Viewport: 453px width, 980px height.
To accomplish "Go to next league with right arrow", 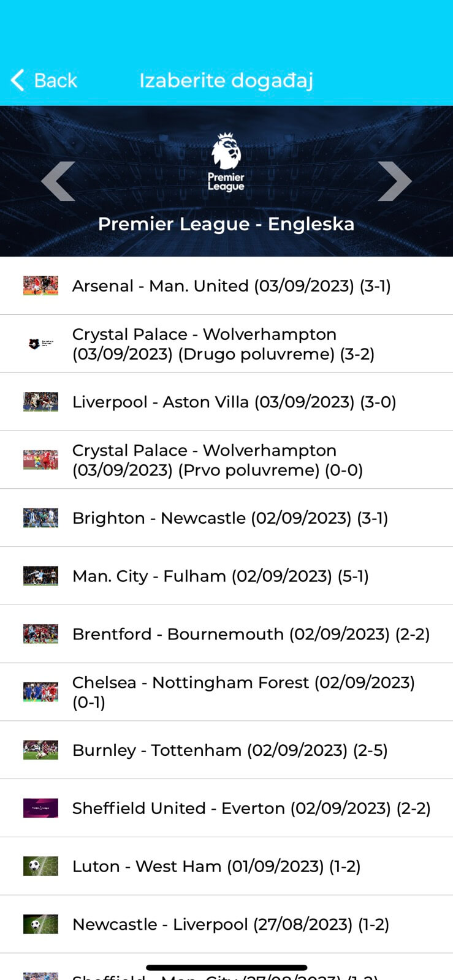I will [x=394, y=181].
